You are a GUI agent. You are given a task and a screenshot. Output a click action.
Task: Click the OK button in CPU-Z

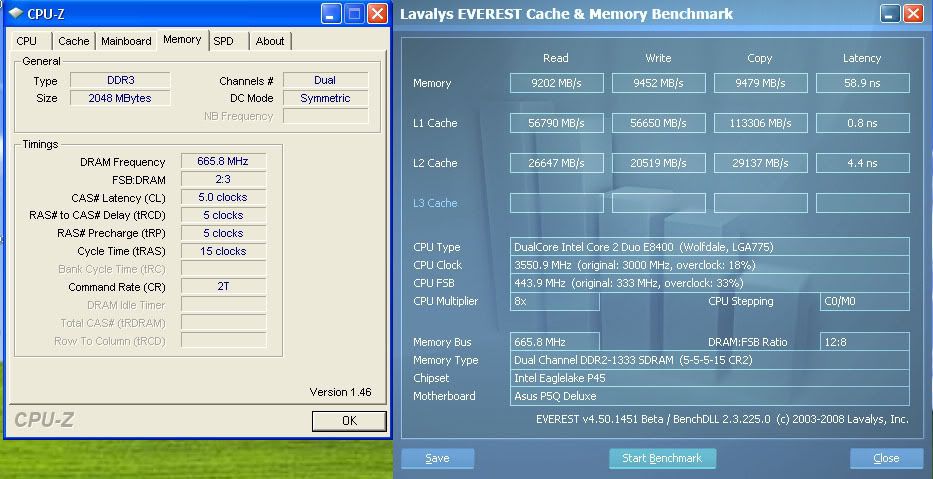click(x=349, y=421)
